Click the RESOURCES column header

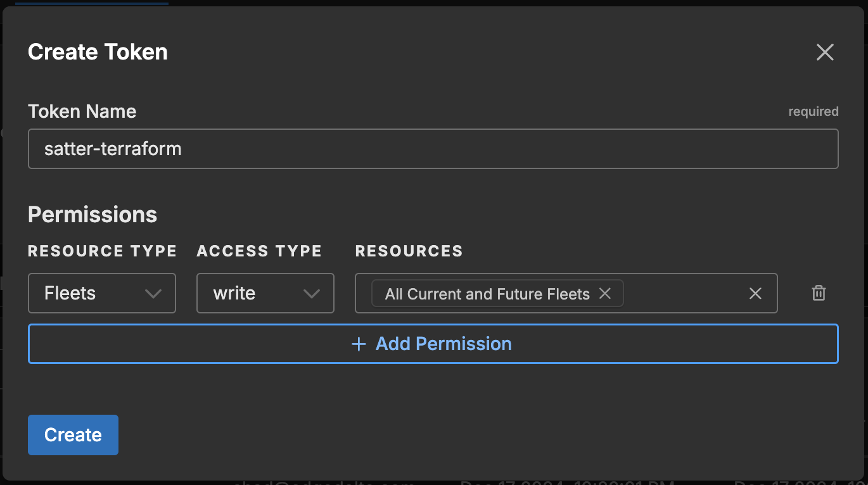pos(409,251)
